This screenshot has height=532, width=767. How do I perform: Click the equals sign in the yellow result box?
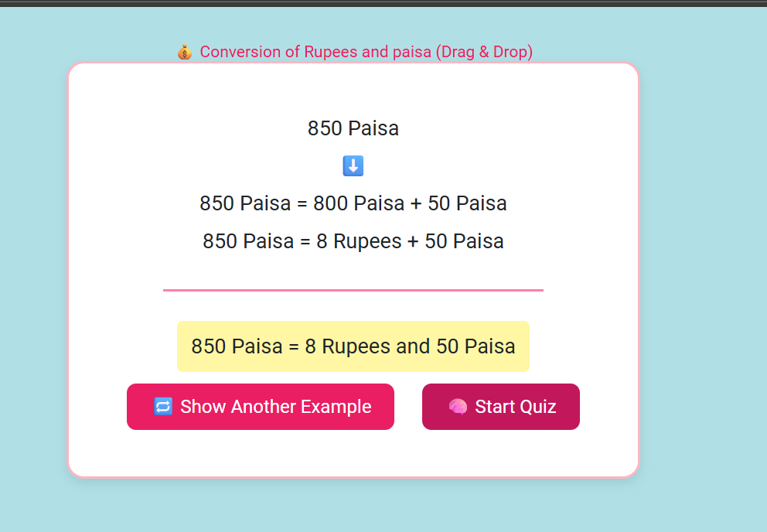coord(295,346)
